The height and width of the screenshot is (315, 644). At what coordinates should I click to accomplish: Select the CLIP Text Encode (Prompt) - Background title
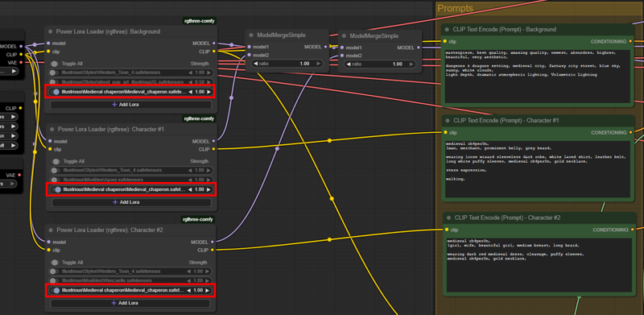505,30
